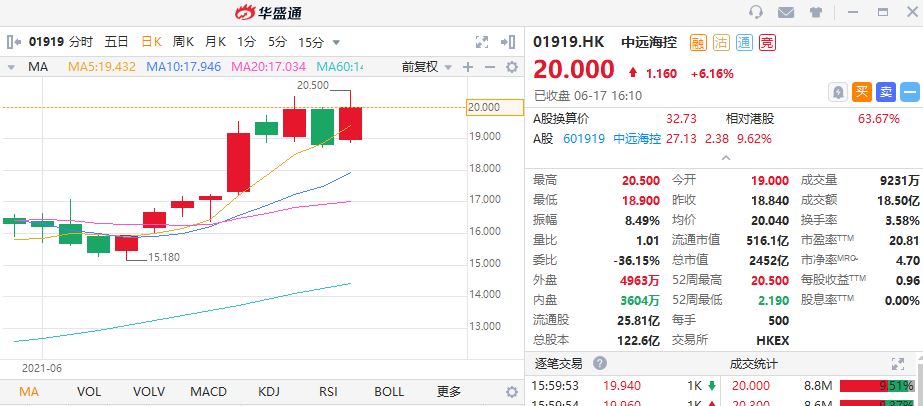Click stock code 01919 in chart header

point(46,42)
